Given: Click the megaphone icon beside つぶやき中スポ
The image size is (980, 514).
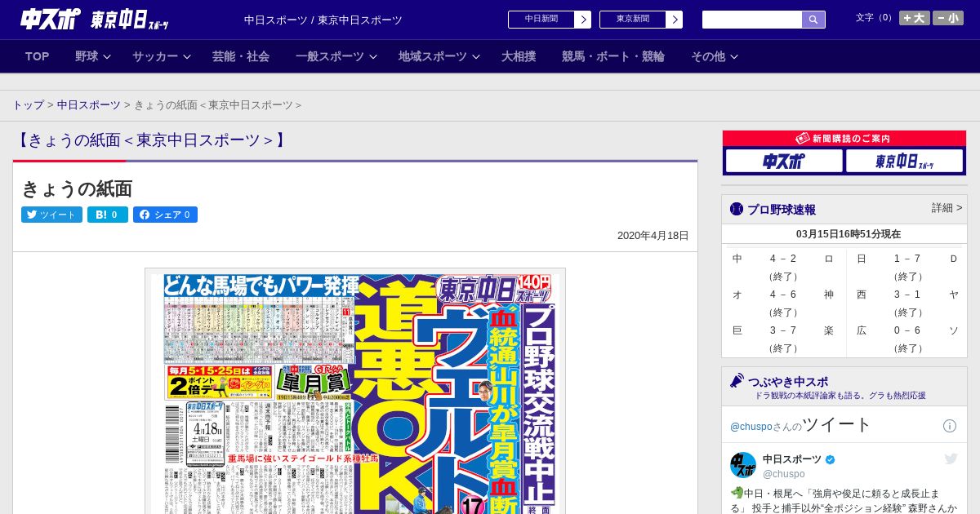Looking at the screenshot, I should pos(737,380).
